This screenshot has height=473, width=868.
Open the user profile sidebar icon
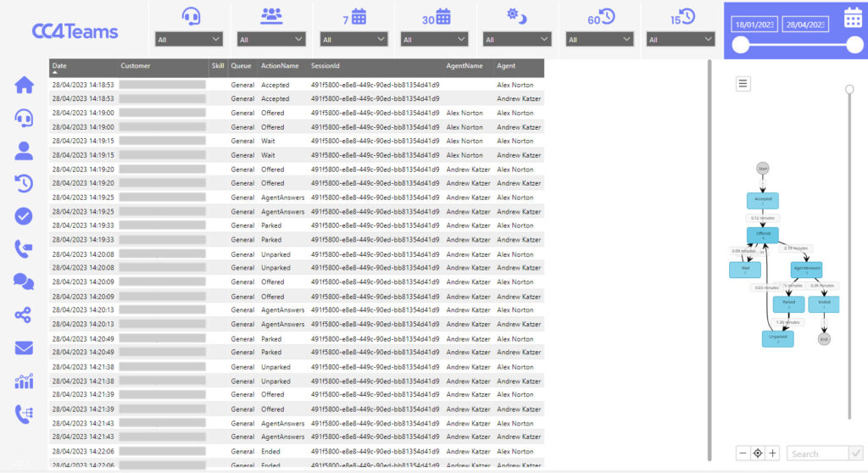point(24,151)
